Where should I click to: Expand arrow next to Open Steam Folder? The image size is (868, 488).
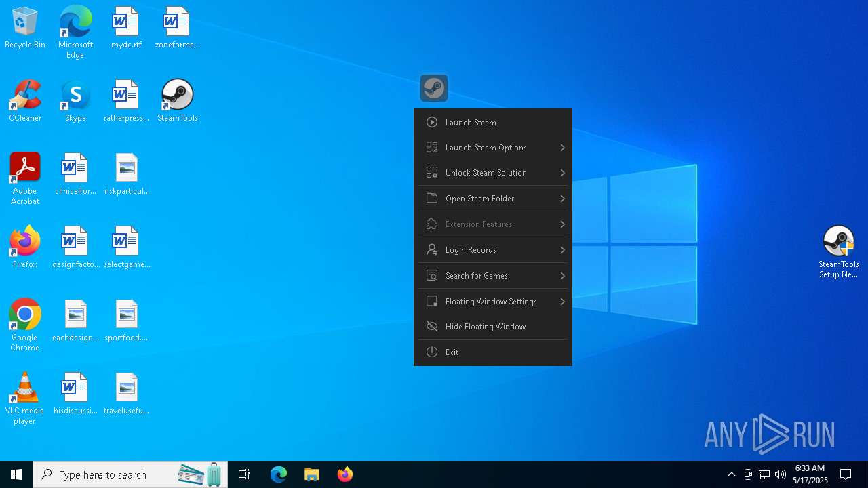point(562,199)
